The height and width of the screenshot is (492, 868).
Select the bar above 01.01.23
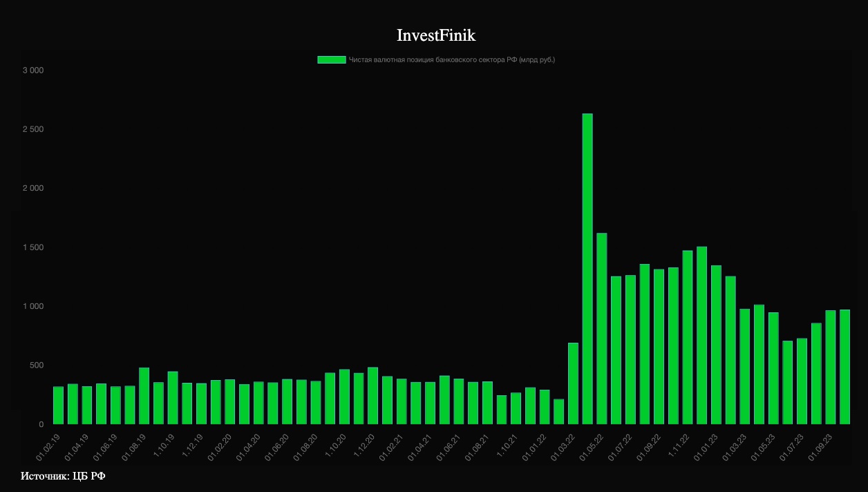tap(716, 345)
